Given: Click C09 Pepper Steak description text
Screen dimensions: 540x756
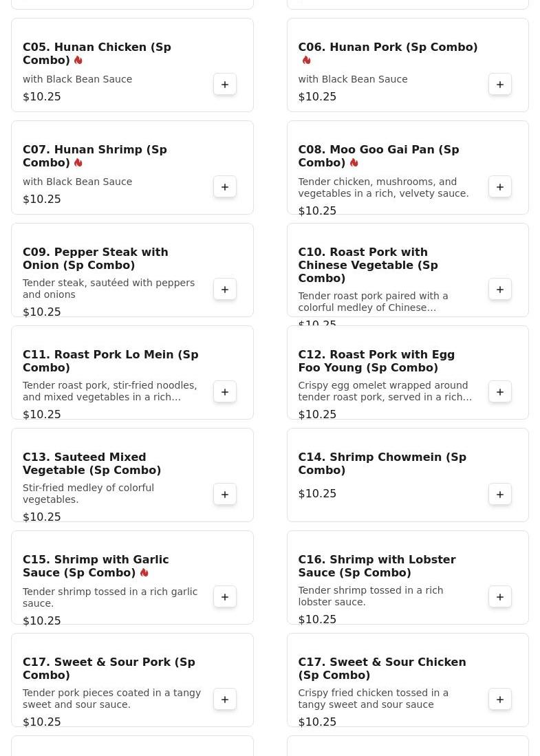Looking at the screenshot, I should (x=108, y=289).
